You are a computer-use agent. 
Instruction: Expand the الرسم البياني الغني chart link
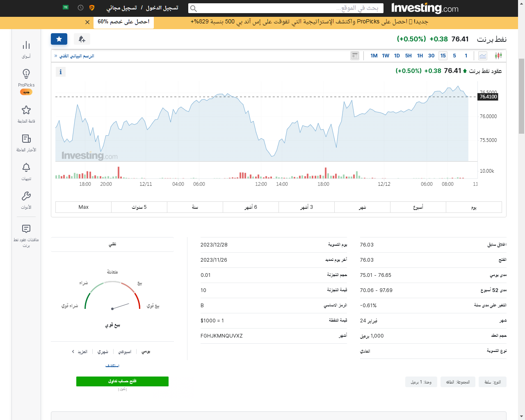[x=76, y=56]
